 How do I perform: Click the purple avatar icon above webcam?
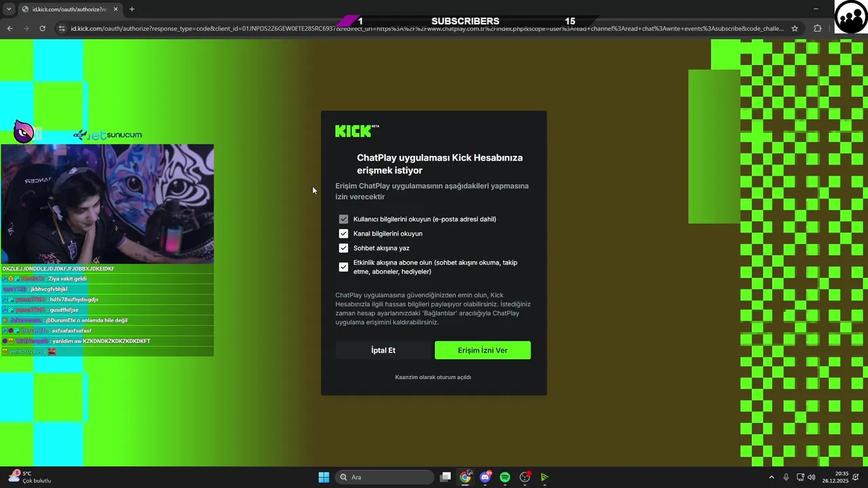point(23,132)
